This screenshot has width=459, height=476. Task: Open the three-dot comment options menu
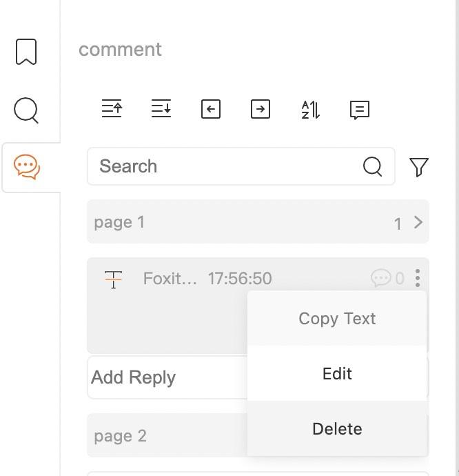[x=418, y=278]
